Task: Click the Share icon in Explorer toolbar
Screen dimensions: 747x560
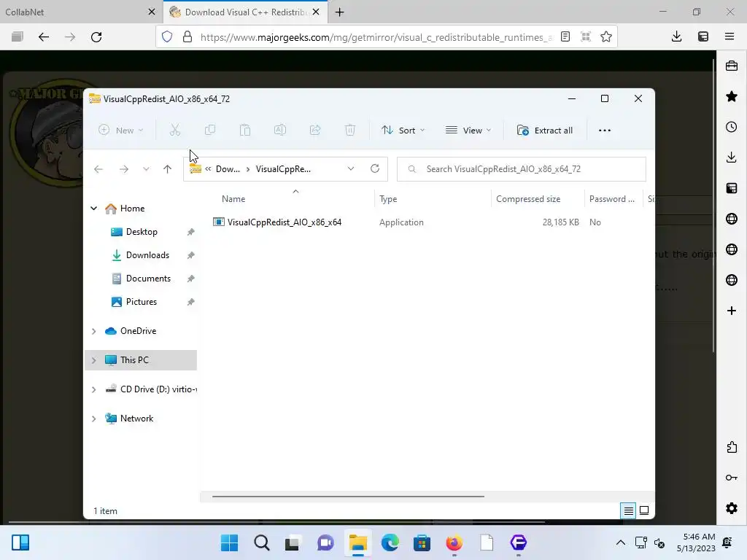Action: [x=315, y=130]
